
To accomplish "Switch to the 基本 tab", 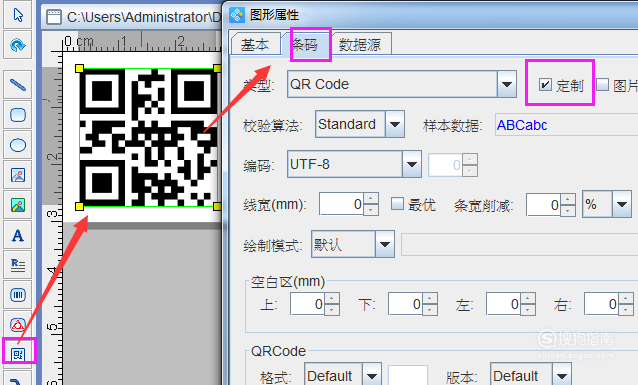I will (x=255, y=44).
